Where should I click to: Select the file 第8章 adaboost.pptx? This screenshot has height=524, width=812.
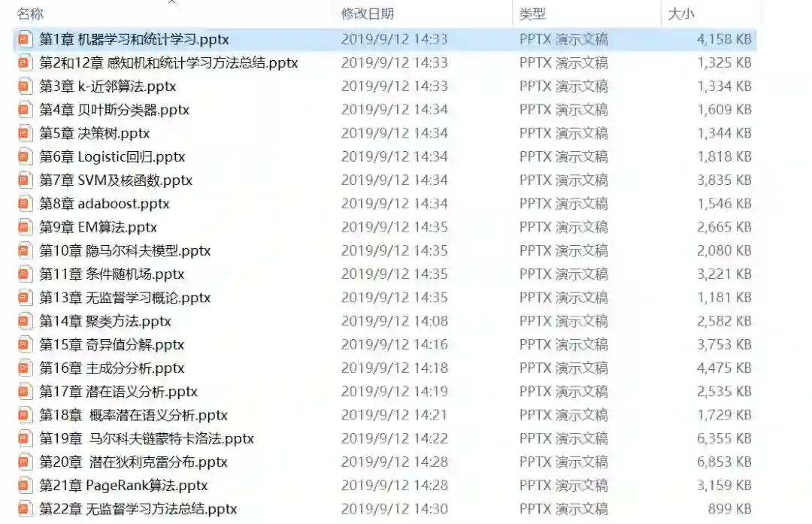pos(104,204)
